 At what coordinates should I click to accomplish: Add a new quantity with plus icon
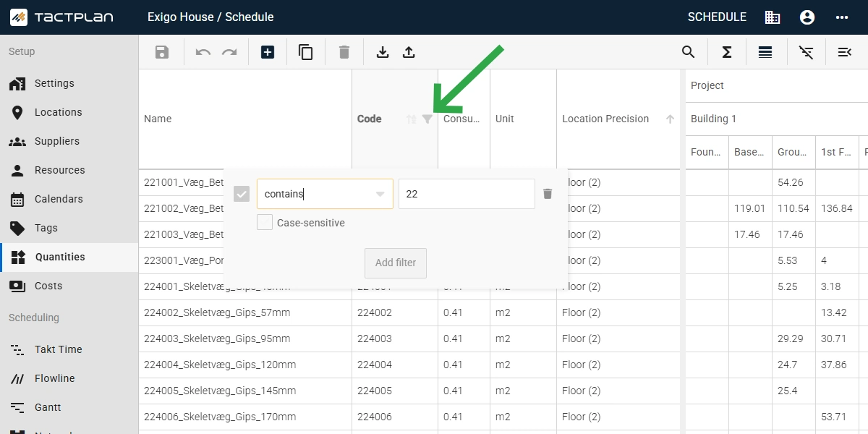(x=268, y=52)
